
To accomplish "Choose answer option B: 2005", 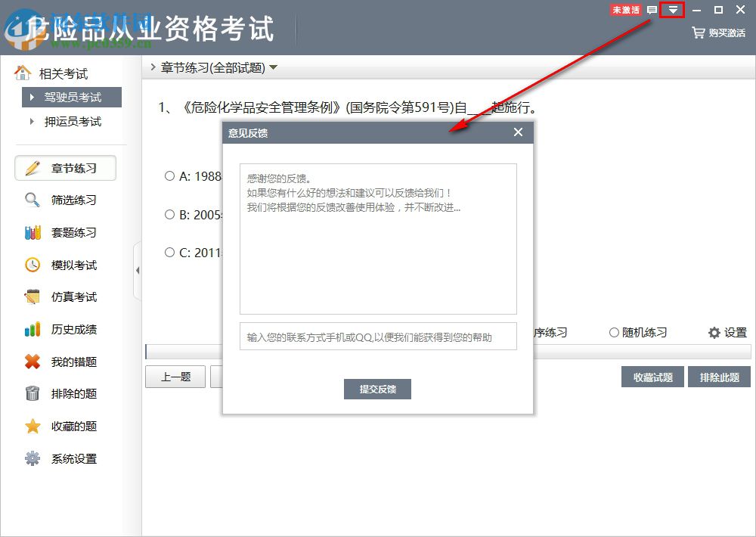I will pyautogui.click(x=169, y=214).
